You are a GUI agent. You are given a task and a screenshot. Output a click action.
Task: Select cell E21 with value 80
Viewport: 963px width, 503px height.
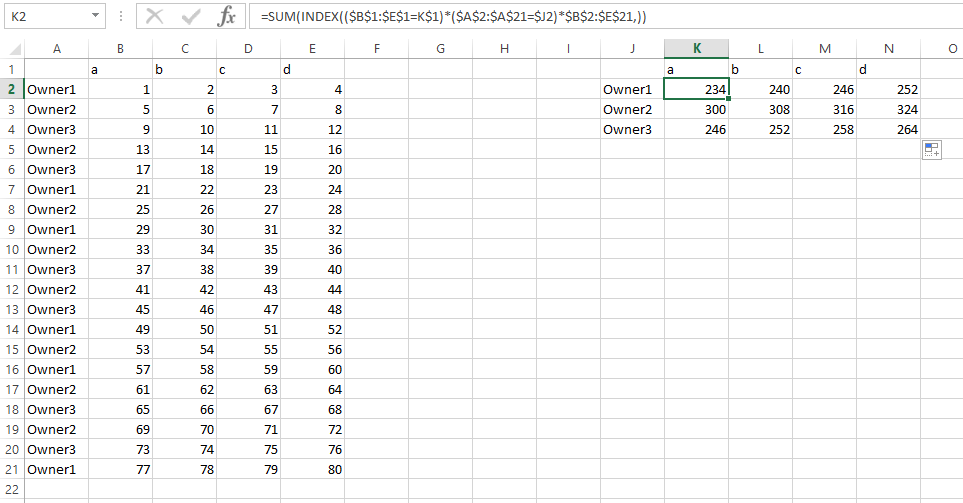312,469
